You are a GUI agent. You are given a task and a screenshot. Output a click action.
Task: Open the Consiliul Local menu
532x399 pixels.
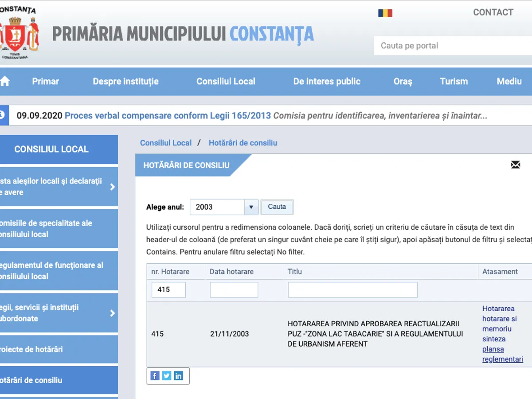226,82
